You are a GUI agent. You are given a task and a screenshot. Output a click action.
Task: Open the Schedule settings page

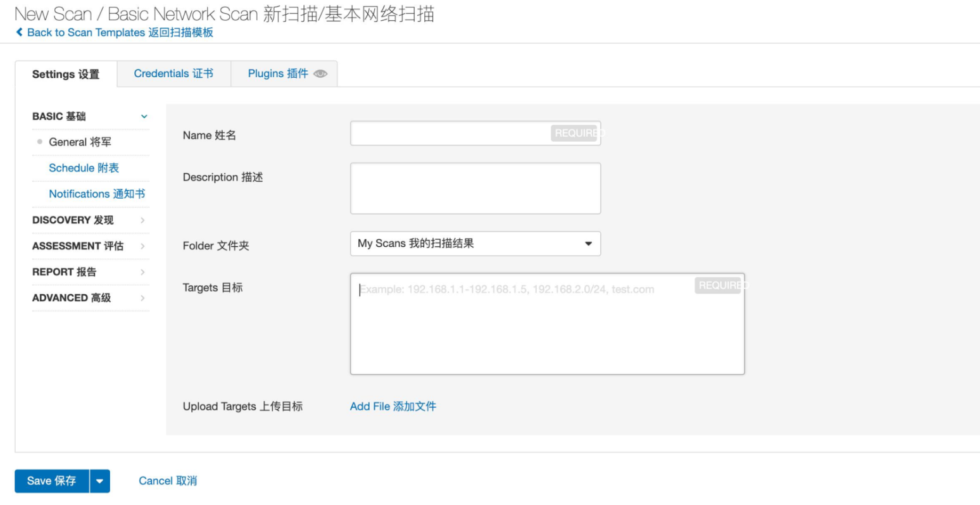(x=84, y=168)
